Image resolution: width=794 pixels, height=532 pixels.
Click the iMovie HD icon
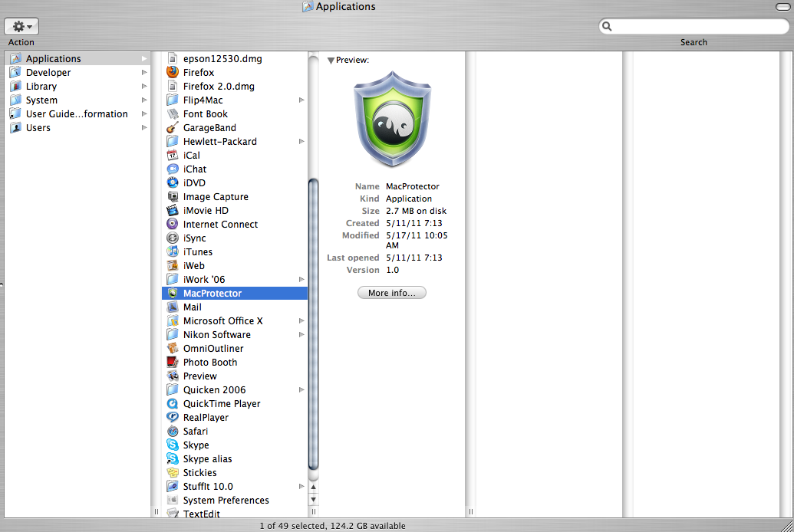click(173, 211)
